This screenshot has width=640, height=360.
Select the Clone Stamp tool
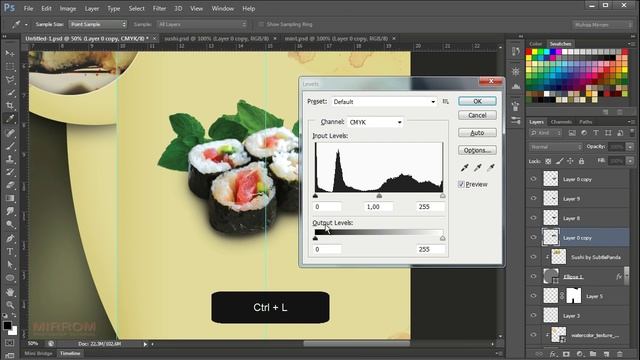click(x=10, y=159)
